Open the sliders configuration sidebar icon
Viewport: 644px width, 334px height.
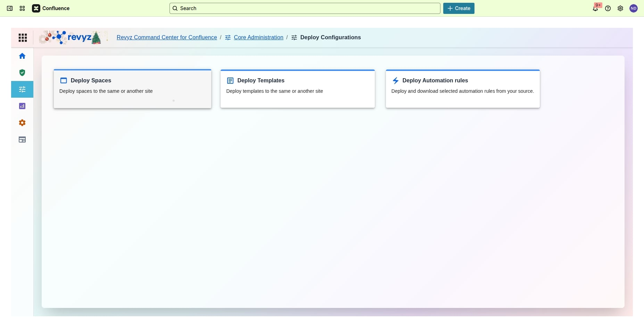coord(22,89)
